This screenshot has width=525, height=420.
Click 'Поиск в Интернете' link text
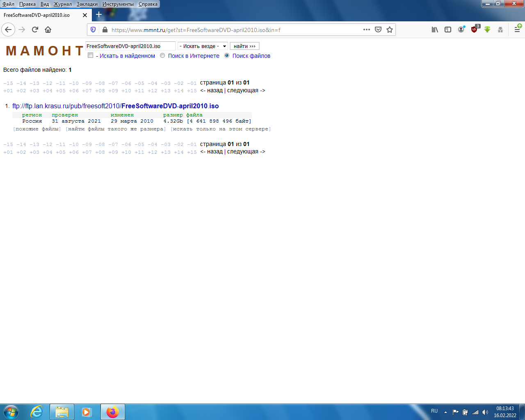coord(194,56)
